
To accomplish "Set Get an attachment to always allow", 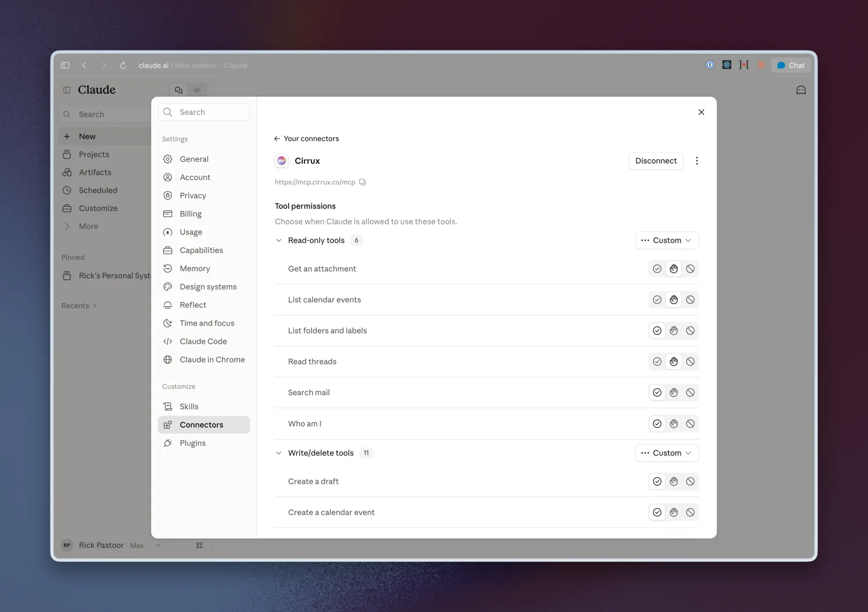I will [x=657, y=269].
